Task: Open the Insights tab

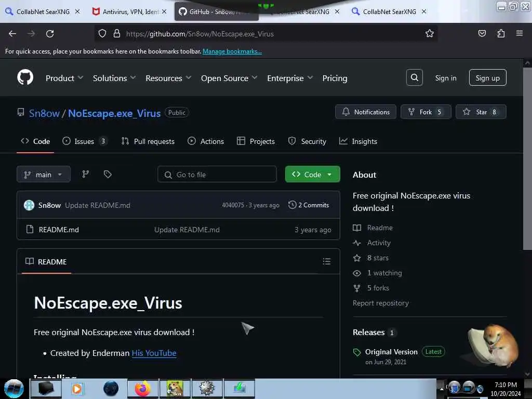Action: click(x=358, y=141)
